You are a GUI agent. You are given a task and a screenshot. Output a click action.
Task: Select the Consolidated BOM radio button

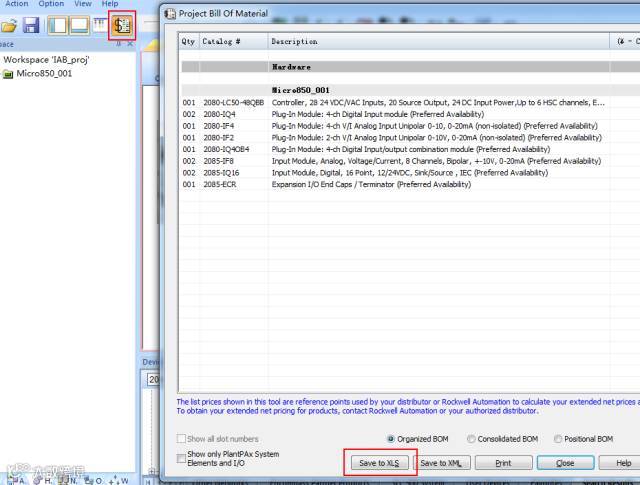tap(471, 439)
